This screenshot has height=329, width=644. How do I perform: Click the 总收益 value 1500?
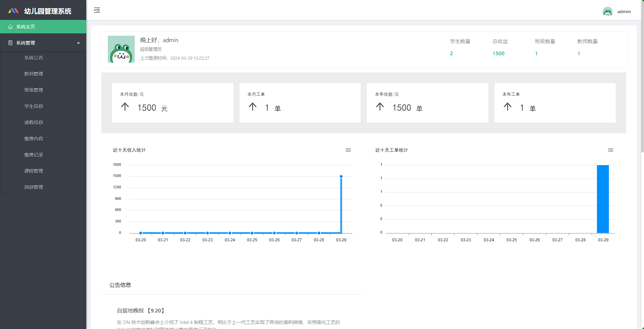[x=498, y=53]
